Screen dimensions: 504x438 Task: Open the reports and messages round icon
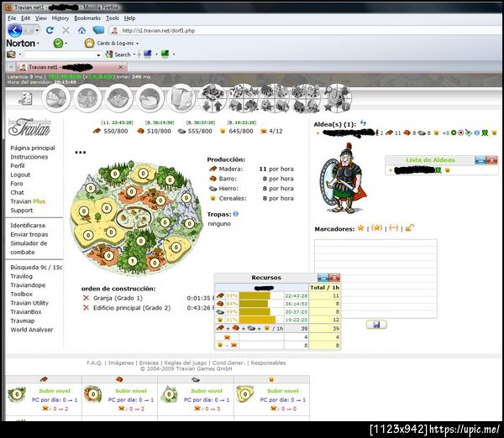pos(181,98)
